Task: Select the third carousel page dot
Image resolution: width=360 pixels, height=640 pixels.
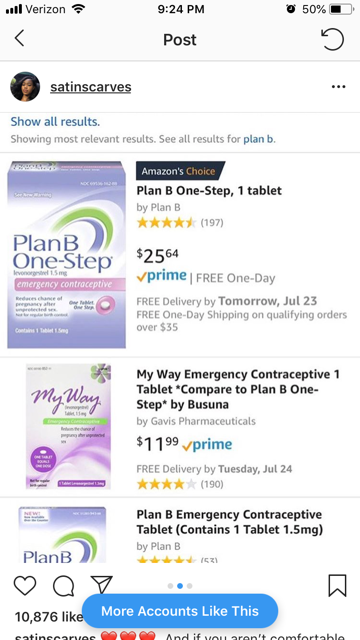Action: [x=189, y=586]
